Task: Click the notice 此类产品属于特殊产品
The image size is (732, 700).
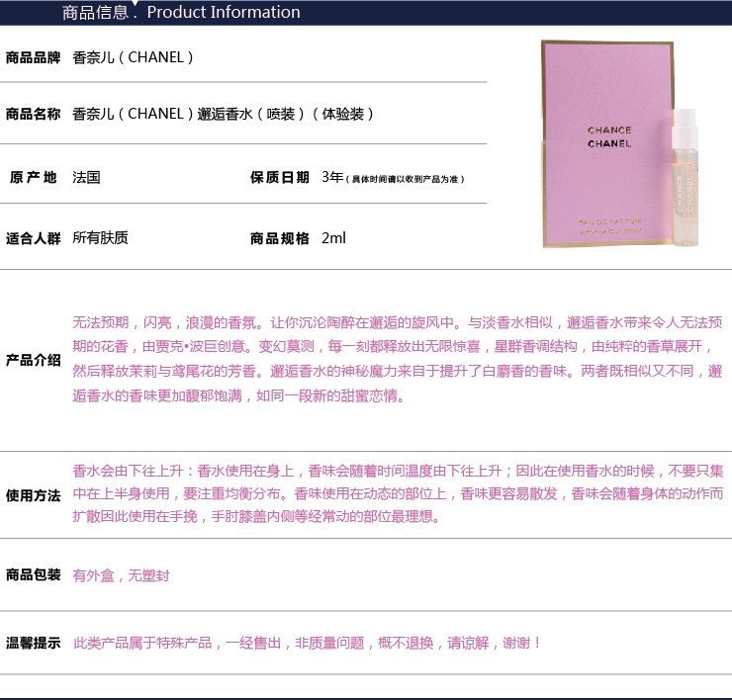Action: (x=308, y=643)
